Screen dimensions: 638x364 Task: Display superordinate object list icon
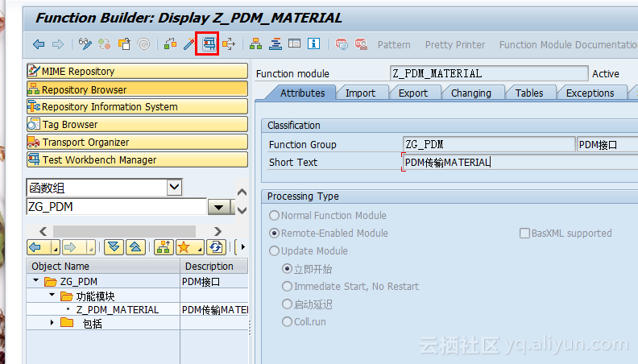(x=164, y=247)
